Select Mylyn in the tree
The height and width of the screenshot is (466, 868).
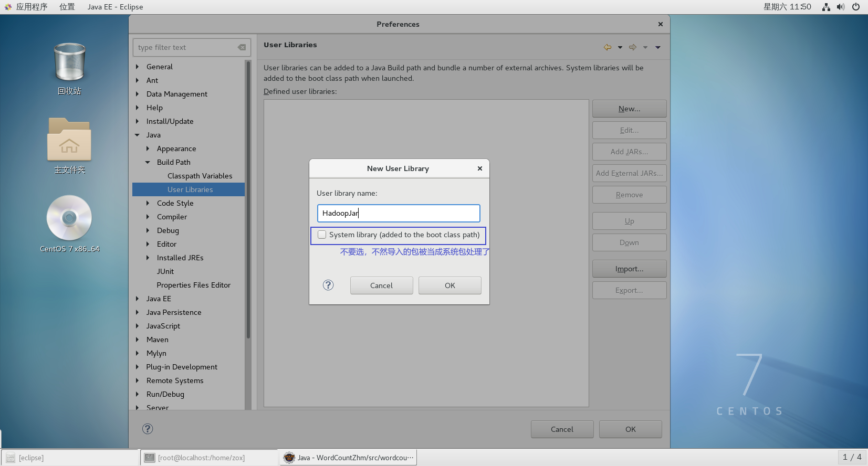(x=156, y=353)
